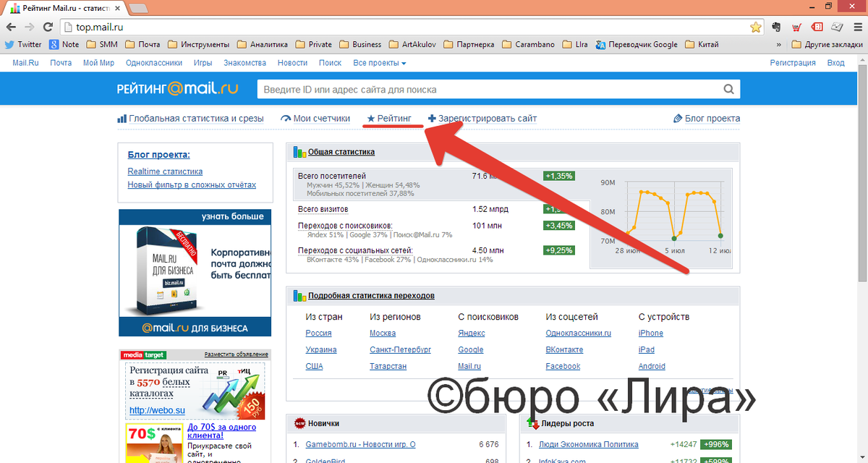Image resolution: width=868 pixels, height=463 pixels.
Task: Open Мои счетчики section
Action: click(315, 118)
